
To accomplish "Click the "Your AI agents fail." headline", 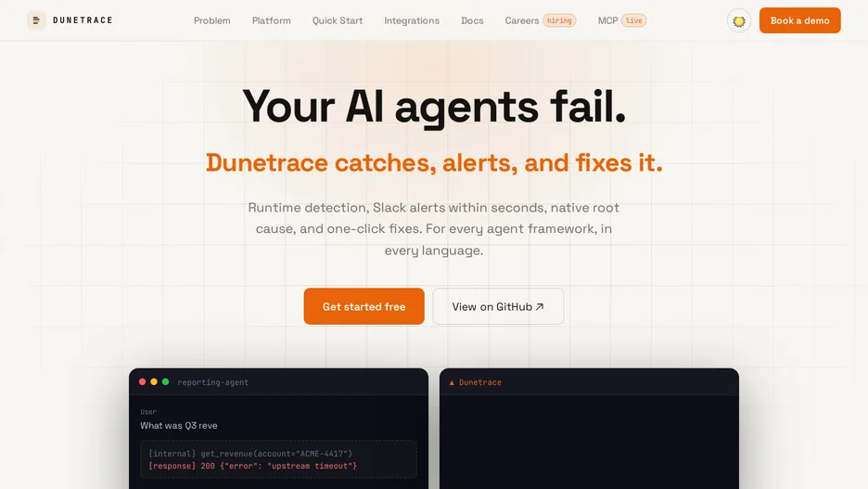I will pyautogui.click(x=434, y=107).
